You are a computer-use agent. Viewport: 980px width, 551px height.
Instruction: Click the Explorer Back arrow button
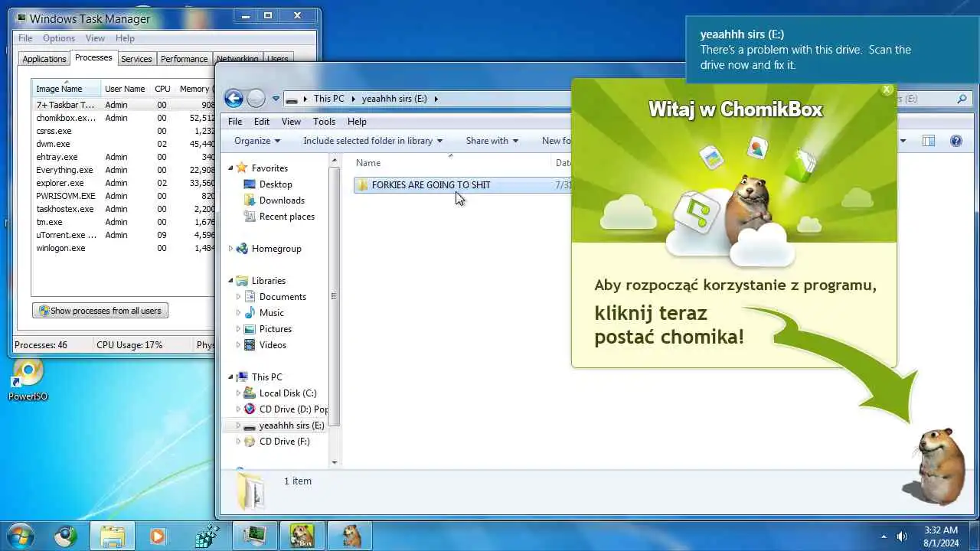(x=234, y=98)
